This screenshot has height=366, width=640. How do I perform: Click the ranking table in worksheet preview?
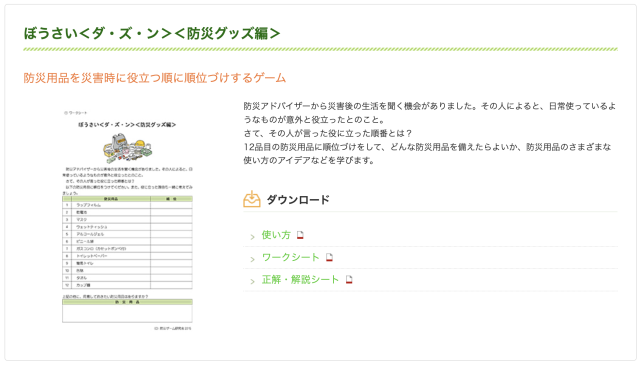pos(127,242)
